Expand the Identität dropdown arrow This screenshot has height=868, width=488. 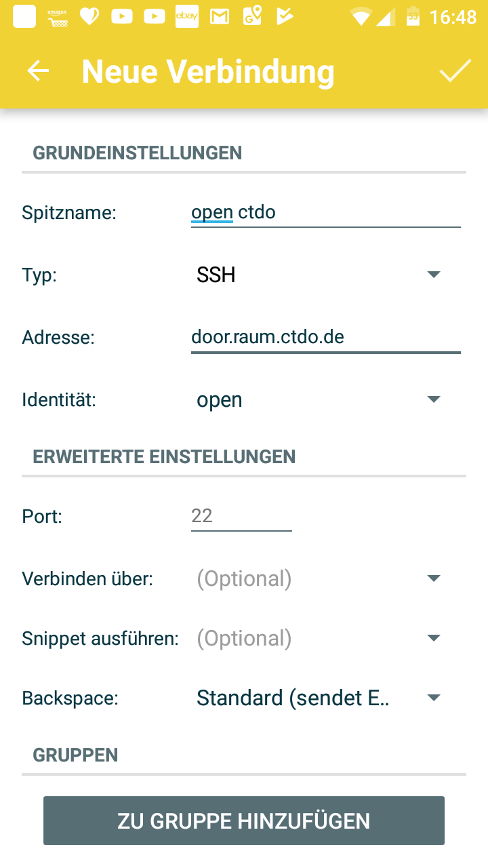pyautogui.click(x=434, y=399)
